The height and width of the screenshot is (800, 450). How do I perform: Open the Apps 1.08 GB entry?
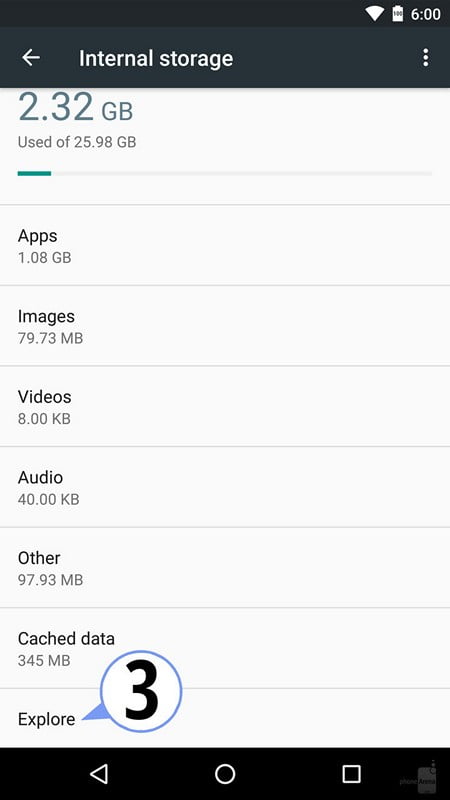pyautogui.click(x=225, y=245)
